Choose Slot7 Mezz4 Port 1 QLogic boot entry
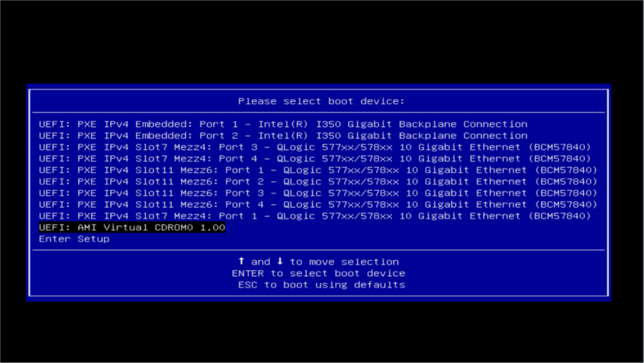This screenshot has height=363, width=644. coord(315,216)
